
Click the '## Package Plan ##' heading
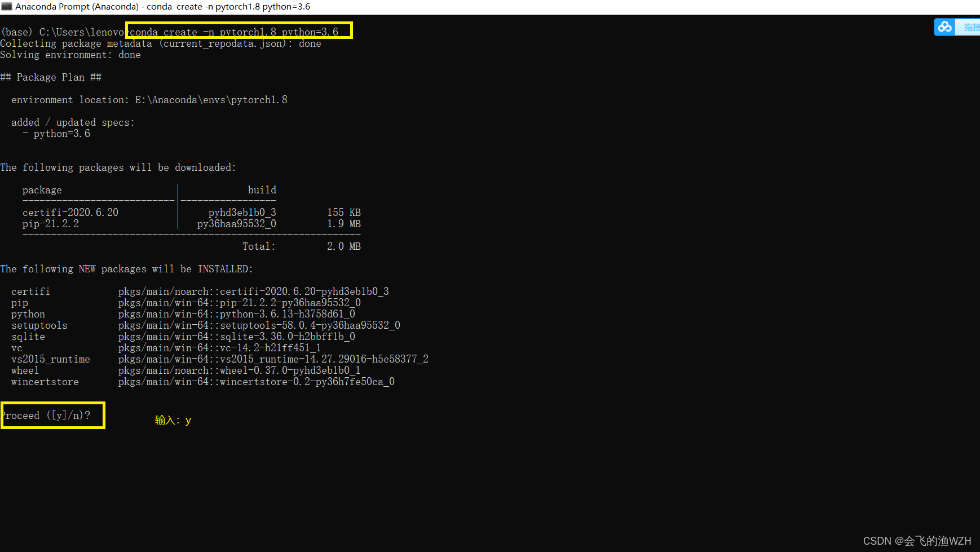pos(51,77)
